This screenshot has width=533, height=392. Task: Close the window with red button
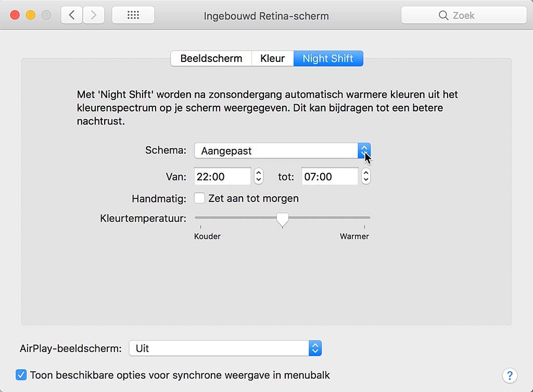coord(15,15)
